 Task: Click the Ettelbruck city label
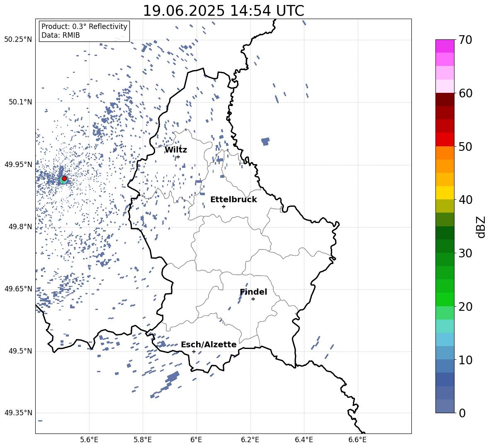[233, 200]
